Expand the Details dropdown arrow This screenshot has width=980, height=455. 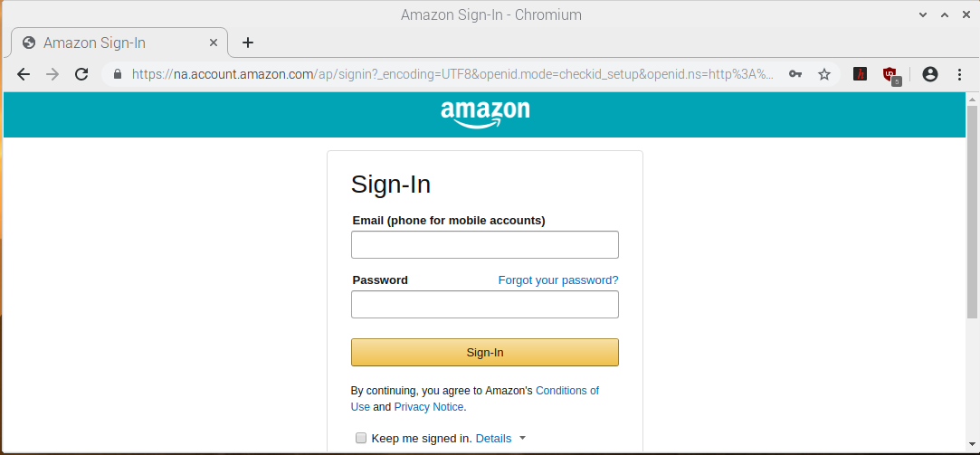point(522,438)
